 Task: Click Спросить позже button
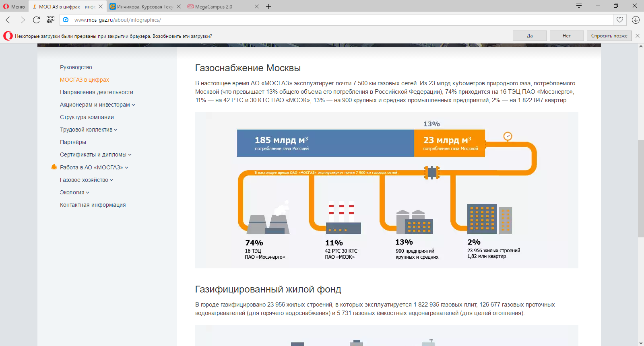click(x=609, y=36)
